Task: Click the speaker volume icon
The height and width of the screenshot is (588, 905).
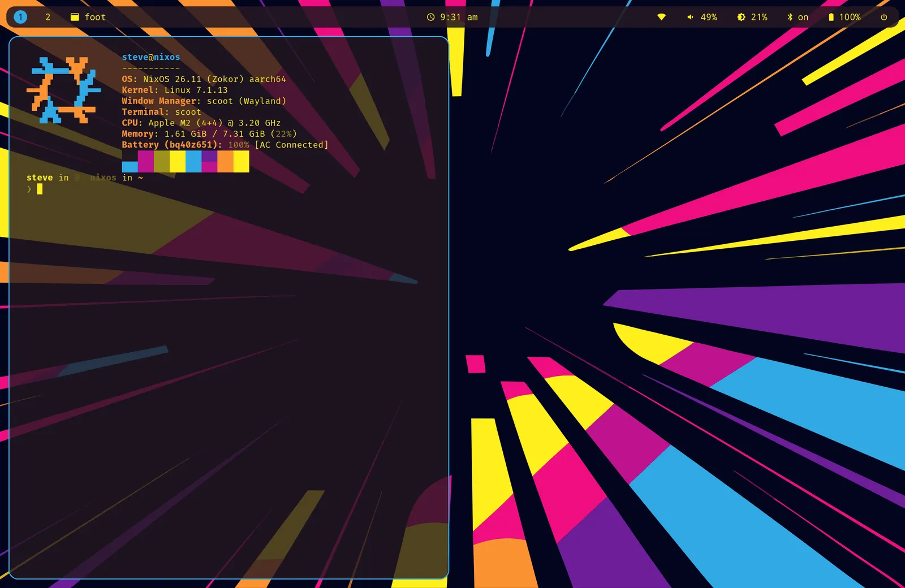Action: [x=690, y=17]
